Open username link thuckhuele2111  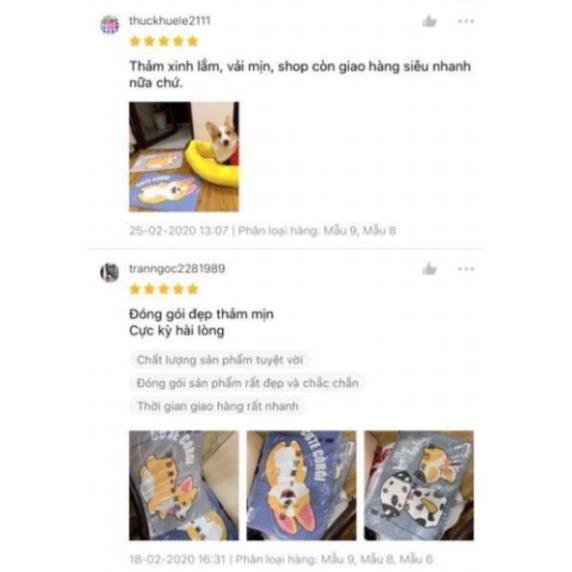(170, 21)
